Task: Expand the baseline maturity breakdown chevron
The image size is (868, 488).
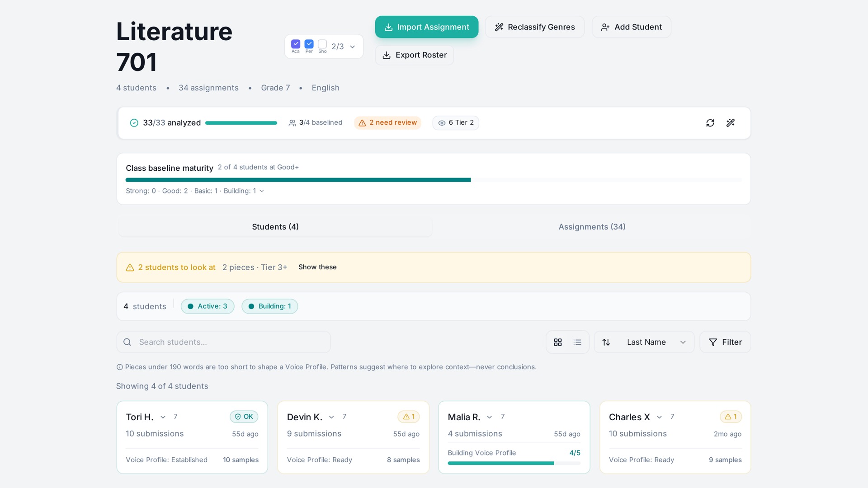Action: coord(262,191)
